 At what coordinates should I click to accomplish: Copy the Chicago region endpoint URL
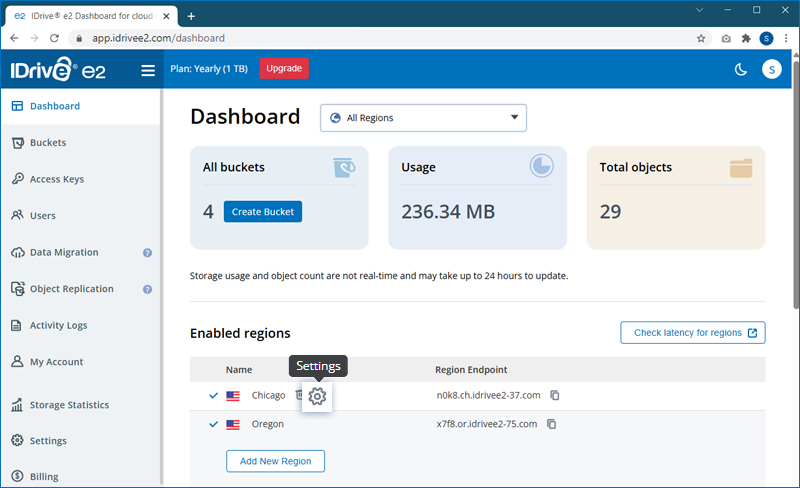(x=554, y=395)
